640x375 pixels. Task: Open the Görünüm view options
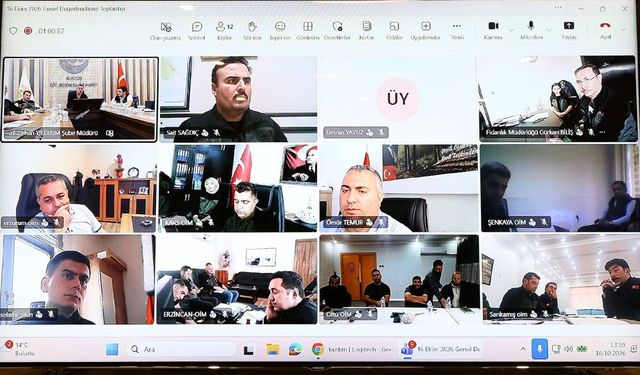tap(308, 31)
